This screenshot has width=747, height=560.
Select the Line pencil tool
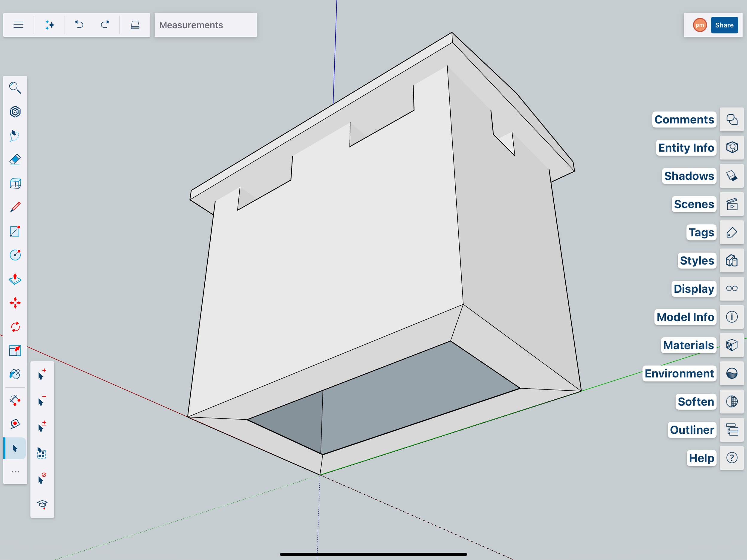coord(15,207)
